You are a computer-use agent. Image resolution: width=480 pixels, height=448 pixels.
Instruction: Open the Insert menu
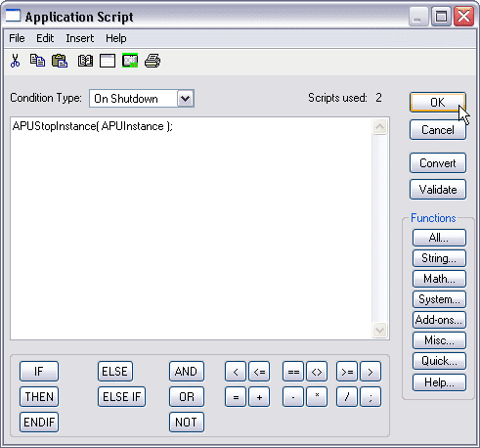pyautogui.click(x=80, y=38)
